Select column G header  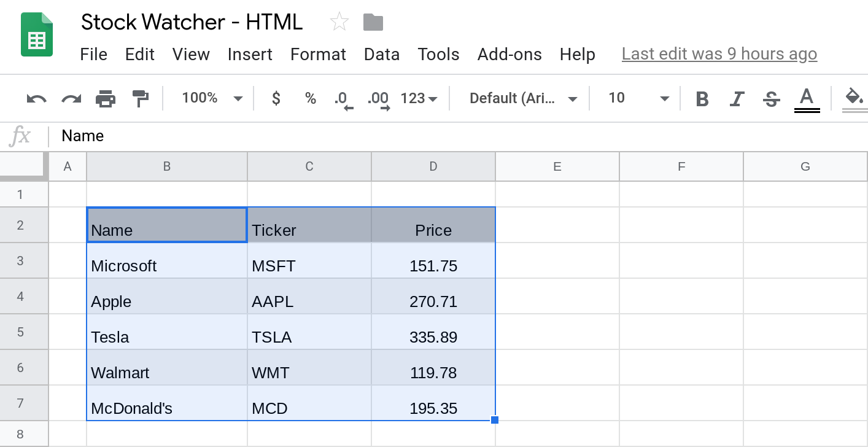coord(805,166)
